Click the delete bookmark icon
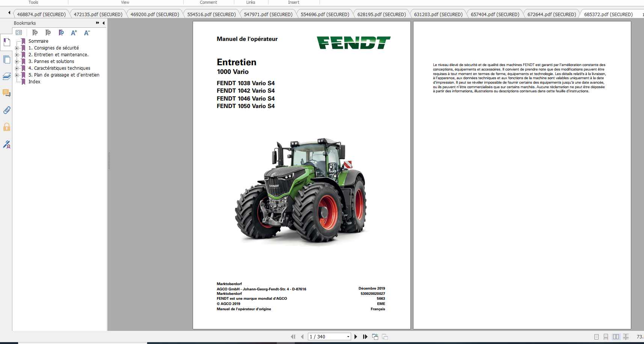 click(x=35, y=33)
